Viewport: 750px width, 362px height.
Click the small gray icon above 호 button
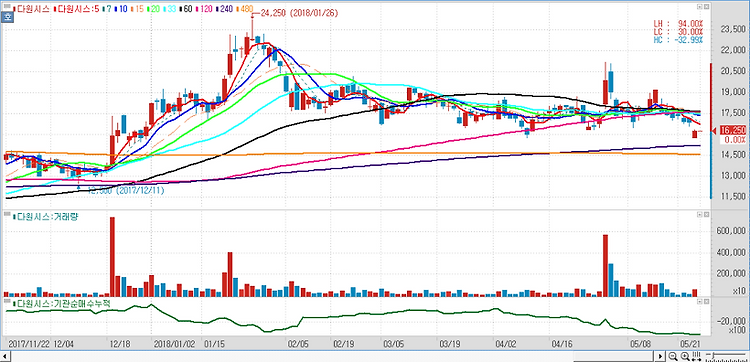pos(7,6)
